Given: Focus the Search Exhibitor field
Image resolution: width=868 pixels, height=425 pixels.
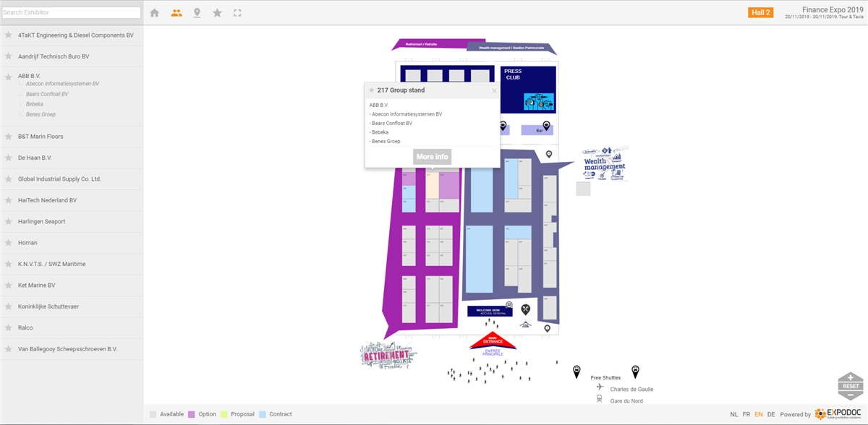Looking at the screenshot, I should 71,12.
